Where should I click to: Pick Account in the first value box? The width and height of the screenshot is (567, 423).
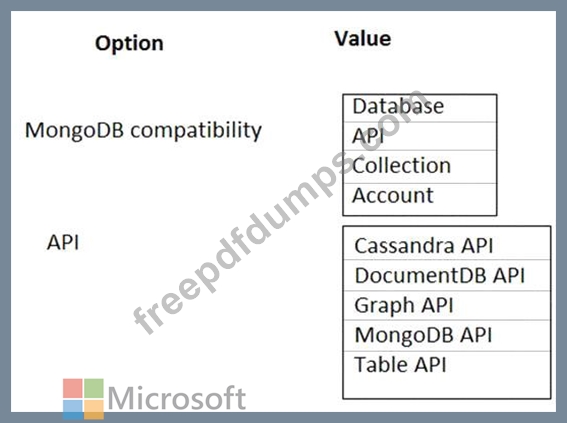pos(419,199)
